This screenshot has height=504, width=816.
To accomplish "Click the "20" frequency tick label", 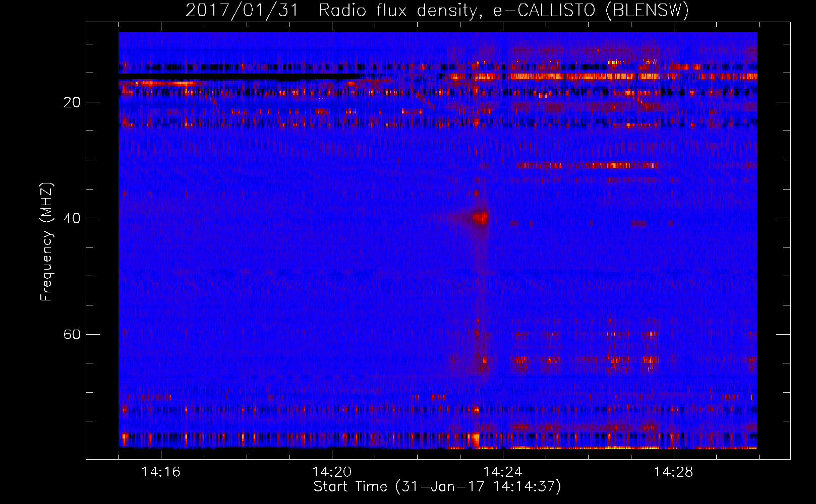I will tap(72, 102).
